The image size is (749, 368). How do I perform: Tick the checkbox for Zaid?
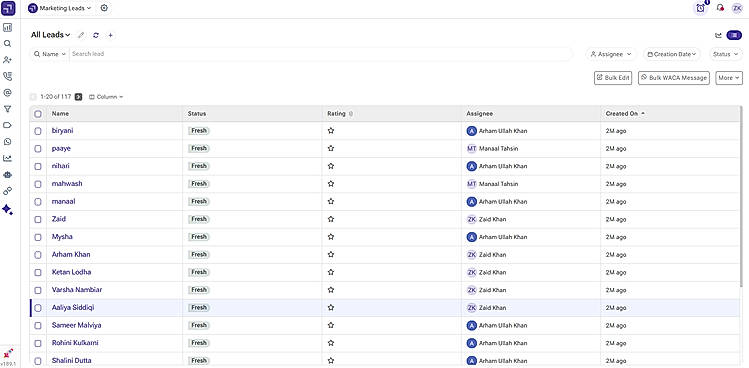coord(38,219)
